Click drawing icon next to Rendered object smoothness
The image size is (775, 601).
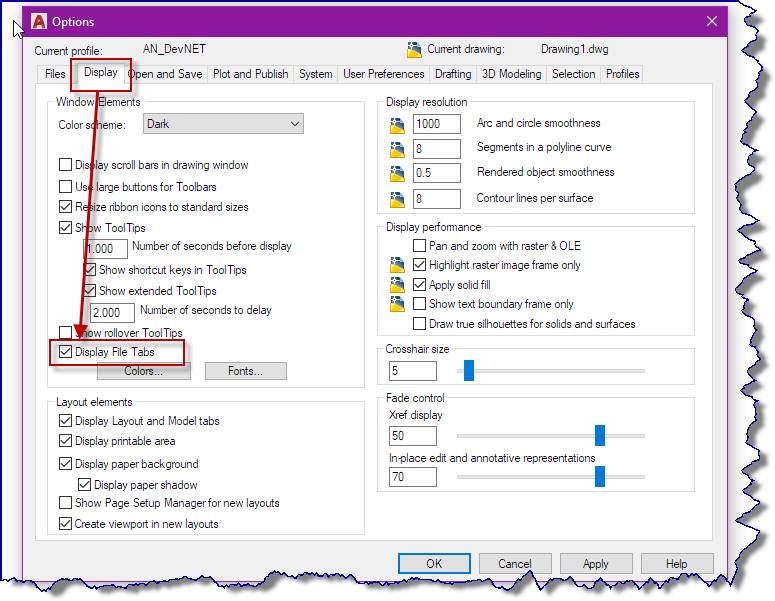pos(397,173)
